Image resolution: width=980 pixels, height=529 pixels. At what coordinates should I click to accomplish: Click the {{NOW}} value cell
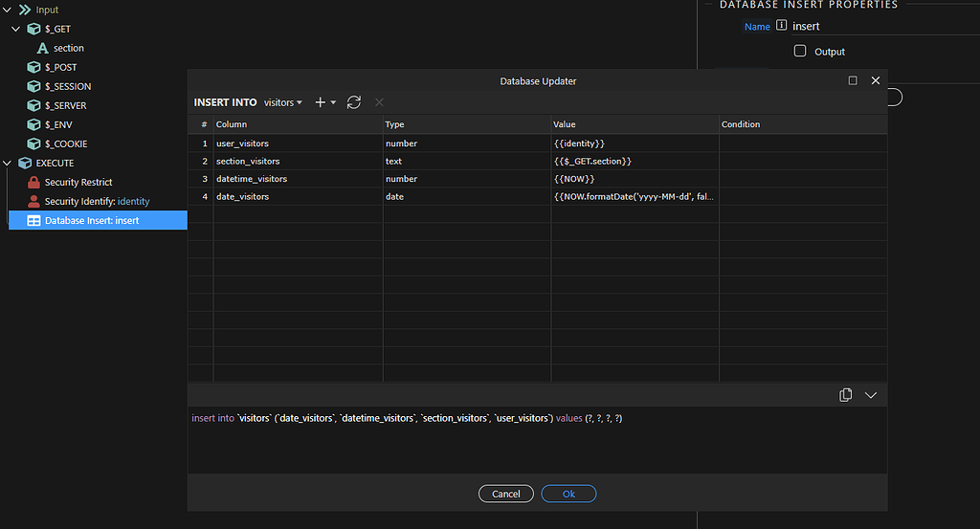635,179
